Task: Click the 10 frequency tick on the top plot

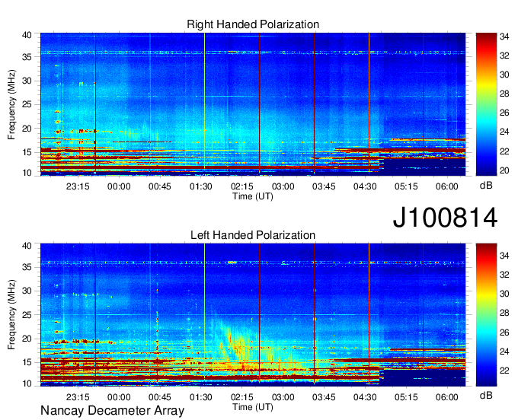Action: pyautogui.click(x=27, y=173)
